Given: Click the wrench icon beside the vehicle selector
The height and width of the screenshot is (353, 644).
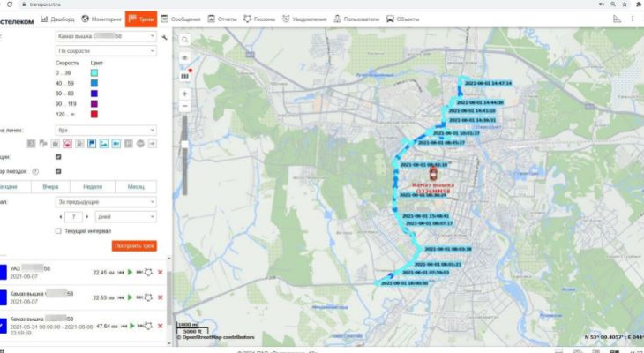Looking at the screenshot, I should point(165,37).
